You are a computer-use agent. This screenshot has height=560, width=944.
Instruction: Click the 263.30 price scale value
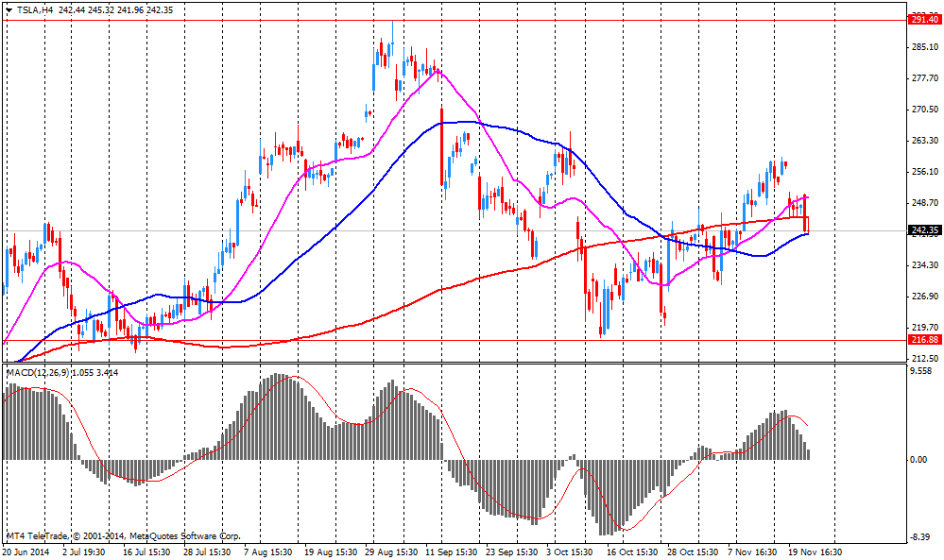(x=925, y=141)
